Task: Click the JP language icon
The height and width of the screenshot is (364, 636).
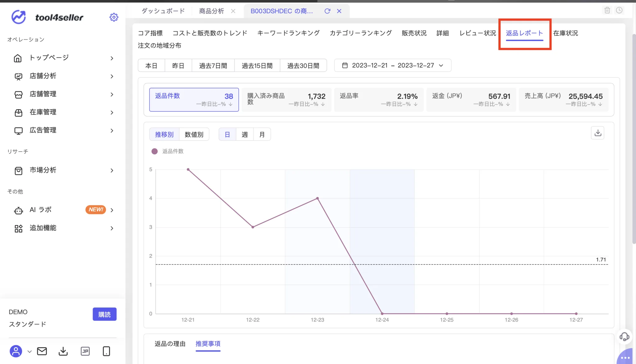Action: point(85,351)
